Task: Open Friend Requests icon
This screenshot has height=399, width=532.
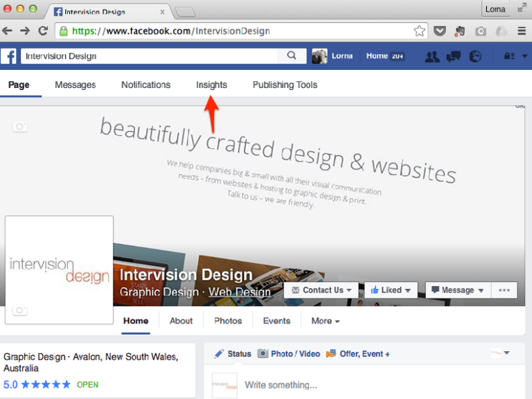Action: [x=432, y=56]
